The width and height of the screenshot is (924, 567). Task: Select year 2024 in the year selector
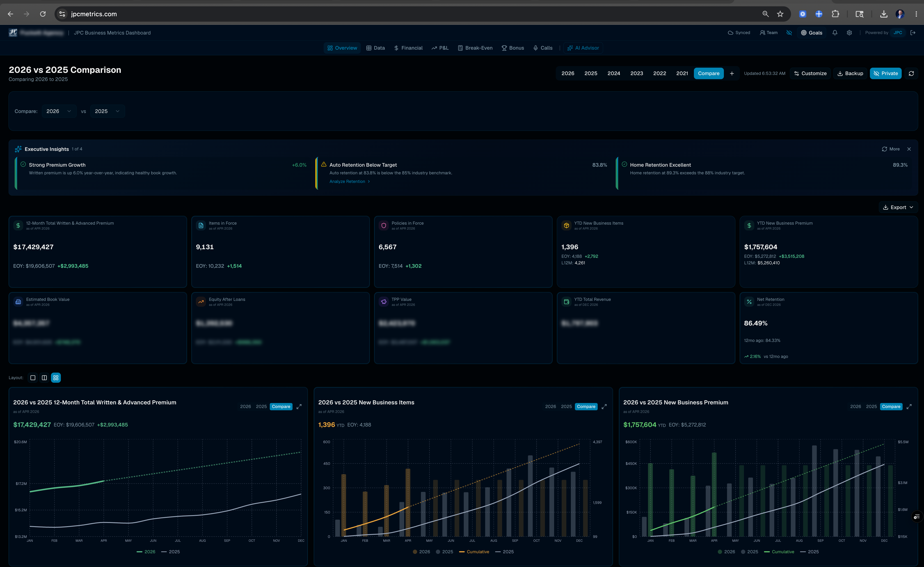pyautogui.click(x=613, y=74)
